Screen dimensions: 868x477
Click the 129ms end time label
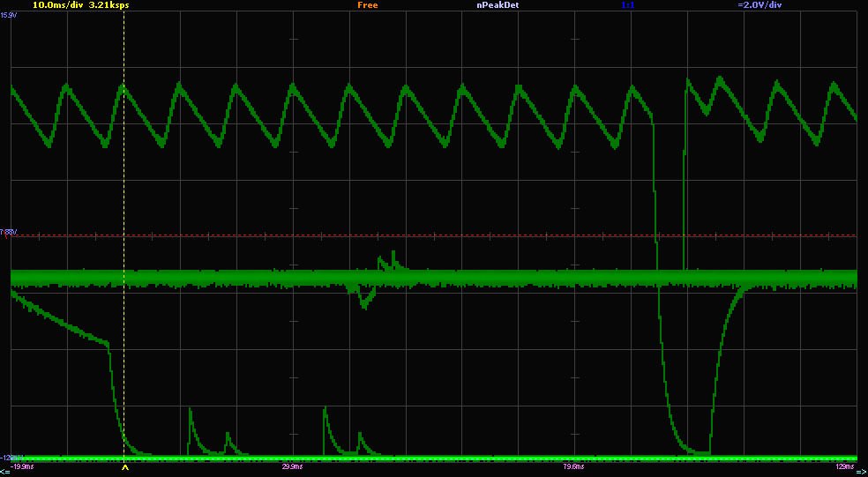(844, 466)
